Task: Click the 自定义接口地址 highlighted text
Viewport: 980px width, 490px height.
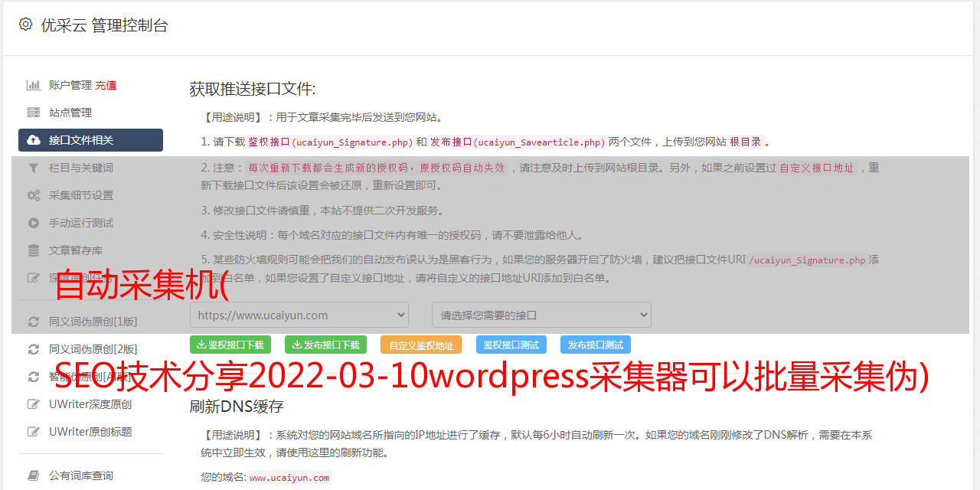Action: point(817,168)
